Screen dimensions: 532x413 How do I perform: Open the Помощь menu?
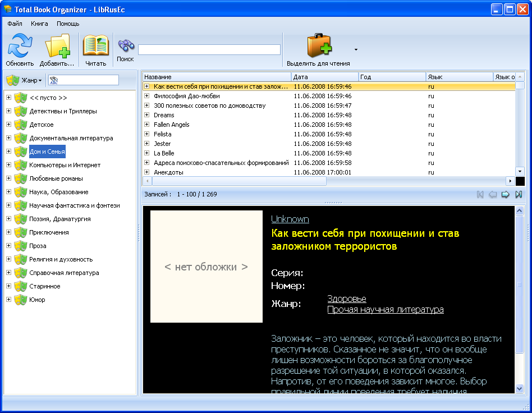(x=68, y=24)
